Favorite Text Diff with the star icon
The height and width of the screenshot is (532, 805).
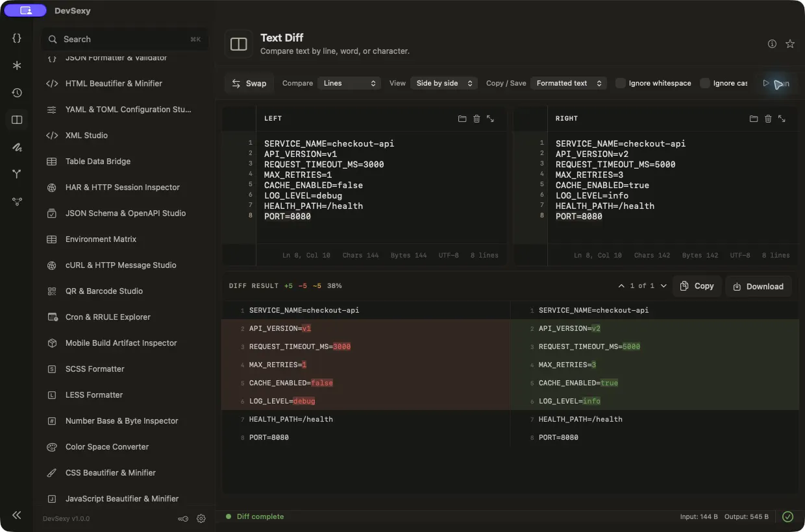tap(790, 44)
